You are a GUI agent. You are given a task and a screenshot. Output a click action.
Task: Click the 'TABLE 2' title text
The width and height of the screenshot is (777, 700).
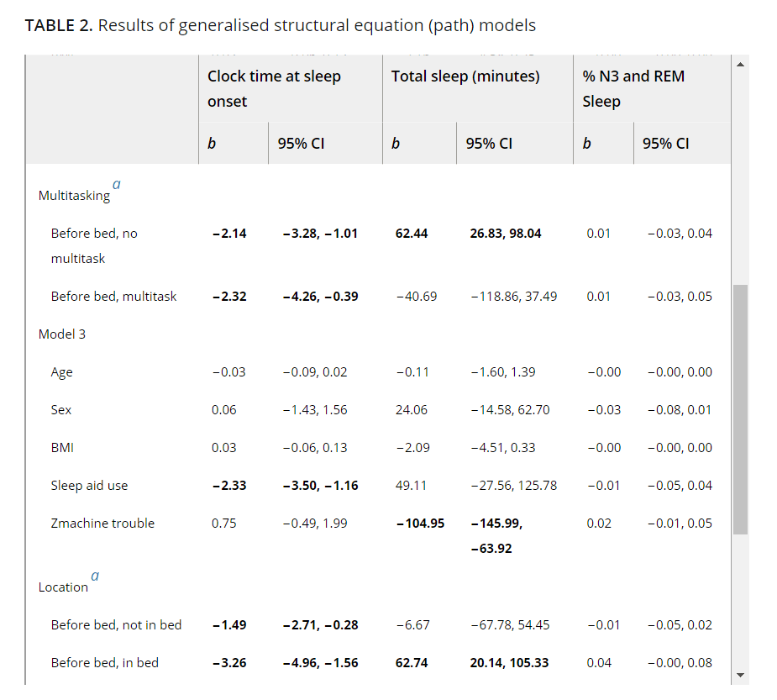tap(59, 25)
